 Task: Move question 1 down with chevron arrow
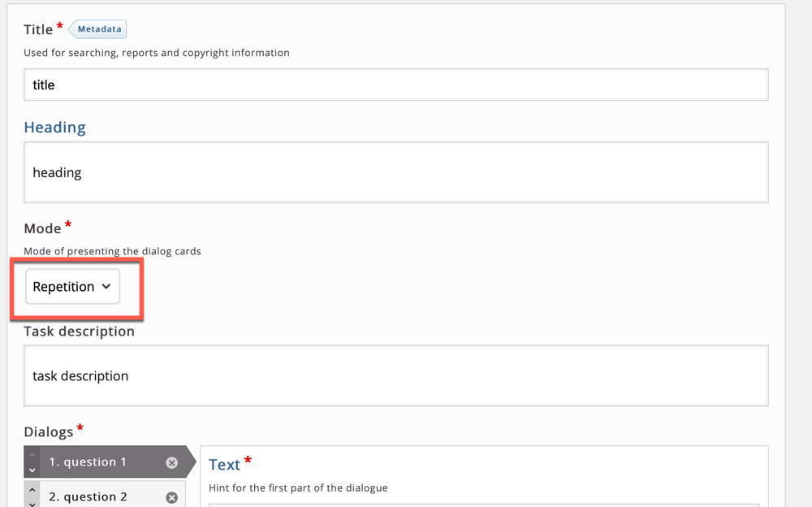pyautogui.click(x=32, y=470)
